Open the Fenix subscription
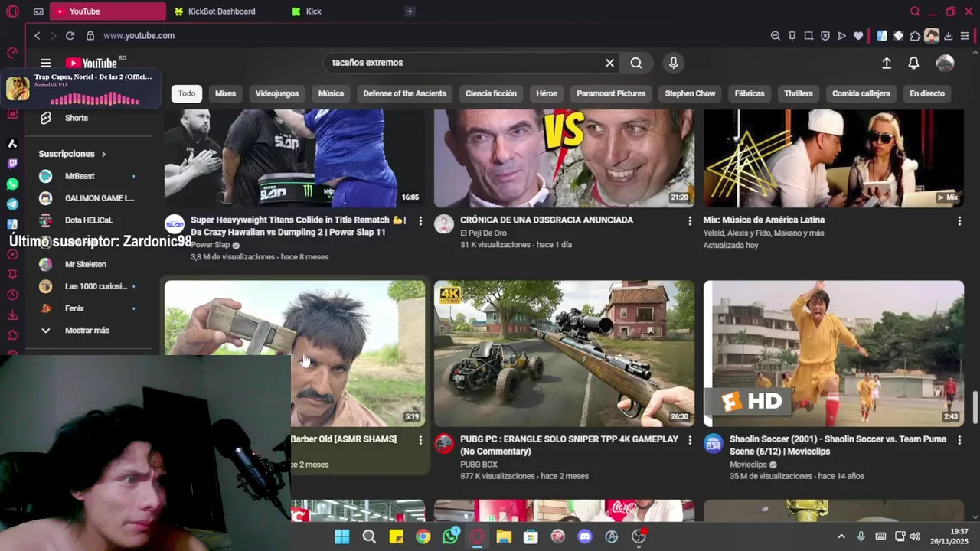 tap(74, 308)
